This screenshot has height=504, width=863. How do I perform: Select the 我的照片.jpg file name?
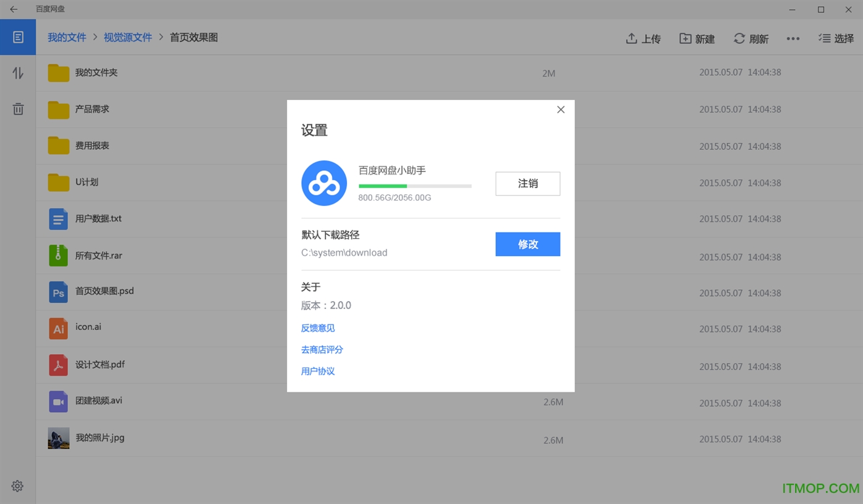(x=99, y=437)
